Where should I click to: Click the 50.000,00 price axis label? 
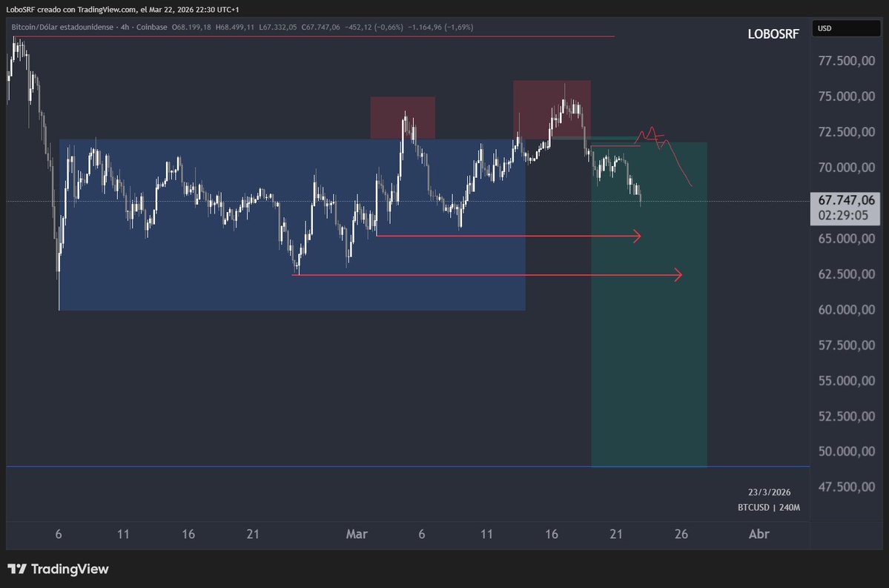click(847, 452)
